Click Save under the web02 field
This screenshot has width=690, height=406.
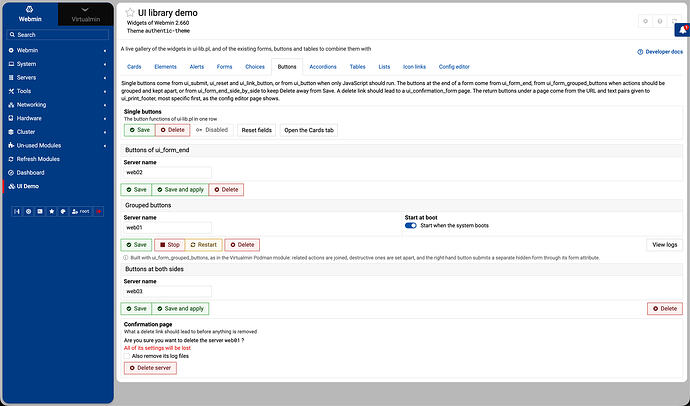coord(136,190)
